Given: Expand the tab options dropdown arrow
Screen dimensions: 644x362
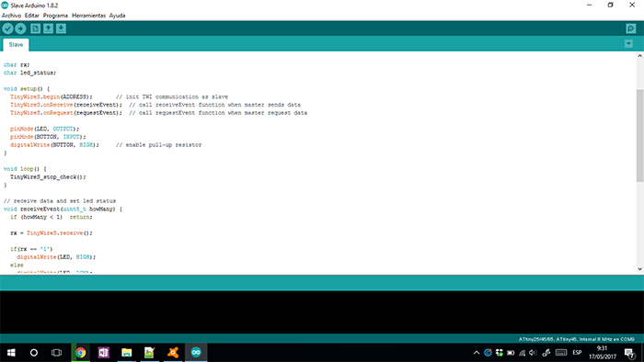Looking at the screenshot, I should click(628, 43).
